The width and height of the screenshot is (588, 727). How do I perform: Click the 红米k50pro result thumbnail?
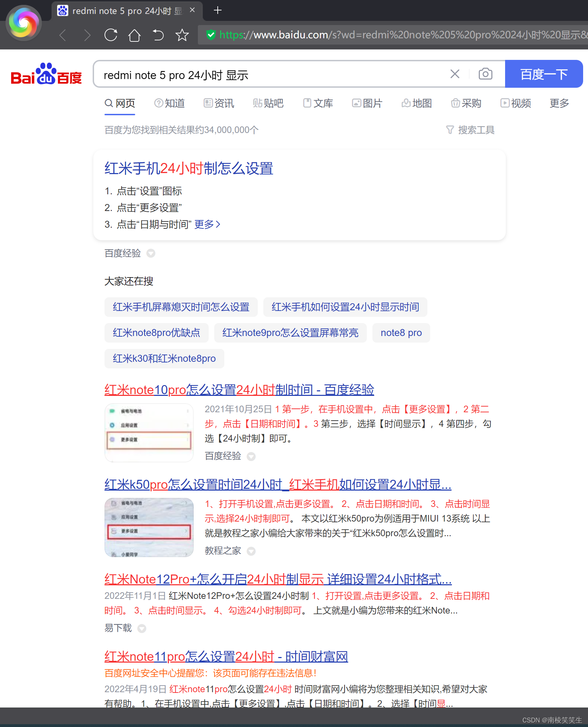pyautogui.click(x=149, y=527)
